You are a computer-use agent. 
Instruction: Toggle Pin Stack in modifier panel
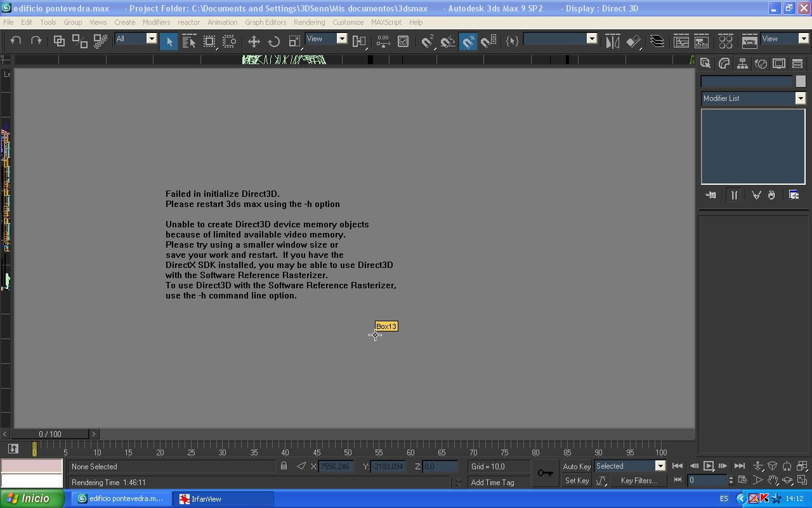tap(711, 195)
